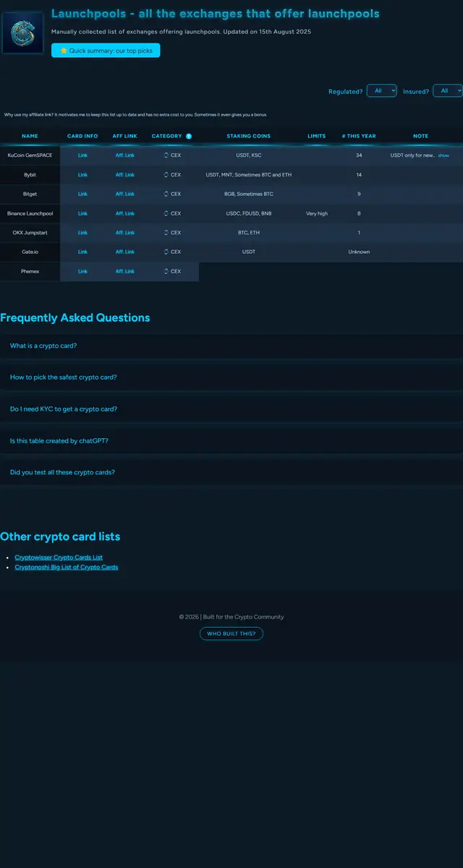
Task: Click the Category help question-mark icon
Action: tap(189, 136)
